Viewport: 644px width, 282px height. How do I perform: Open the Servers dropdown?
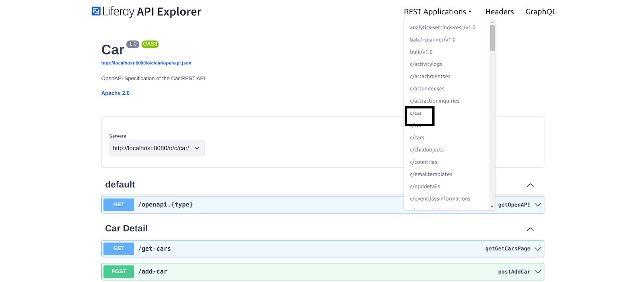(x=157, y=148)
